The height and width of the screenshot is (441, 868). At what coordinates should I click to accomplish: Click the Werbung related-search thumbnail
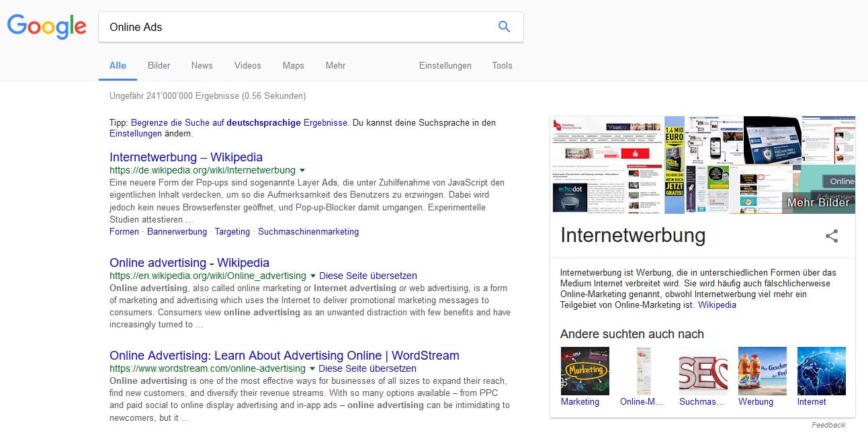coord(762,370)
